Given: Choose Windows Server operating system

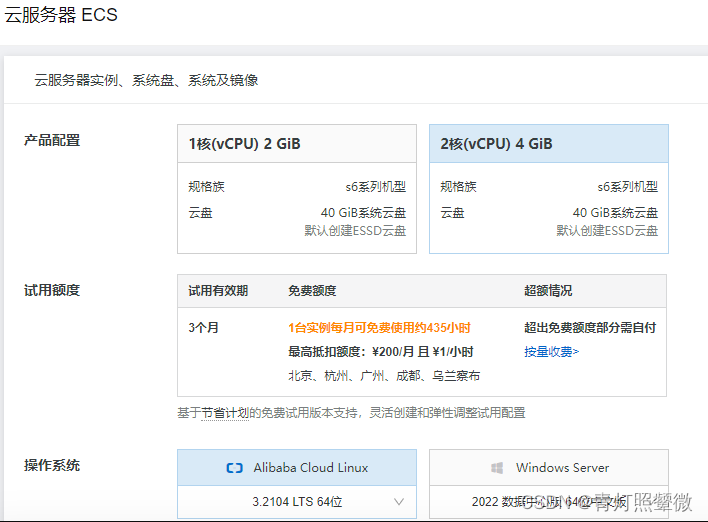Looking at the screenshot, I should 549,467.
